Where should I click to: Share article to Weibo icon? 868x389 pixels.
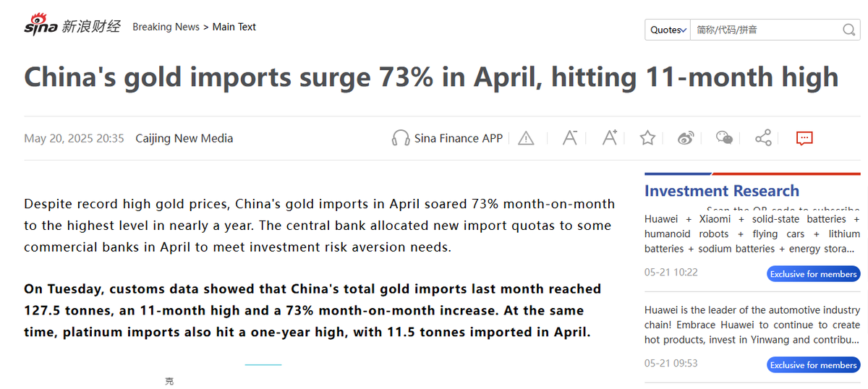pos(686,137)
